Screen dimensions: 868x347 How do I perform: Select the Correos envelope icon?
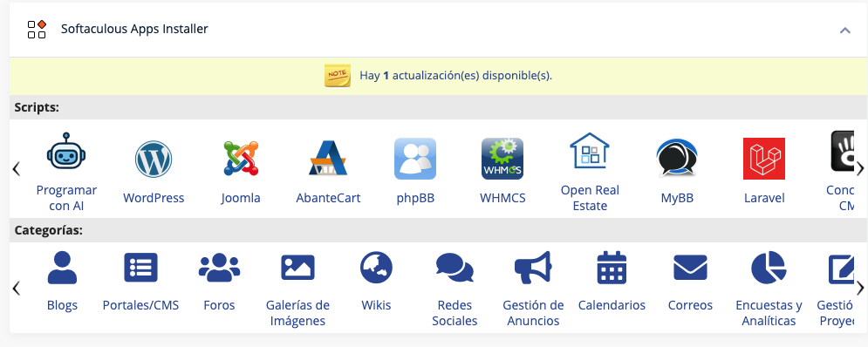click(690, 268)
